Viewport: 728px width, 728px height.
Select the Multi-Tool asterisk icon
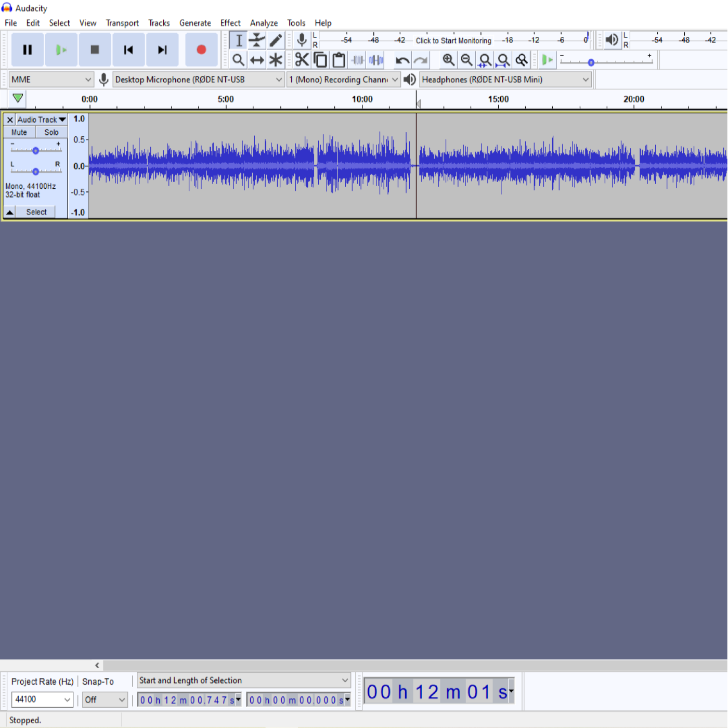click(x=276, y=60)
